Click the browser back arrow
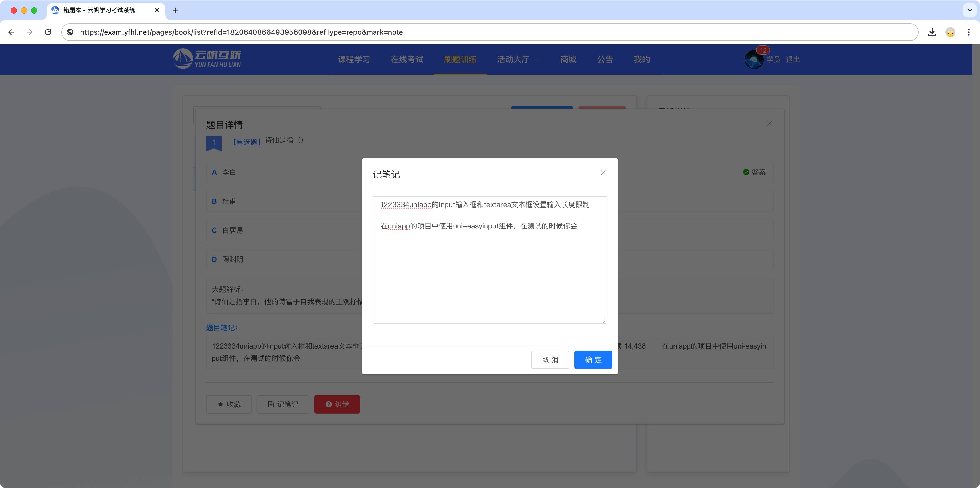 (x=11, y=32)
